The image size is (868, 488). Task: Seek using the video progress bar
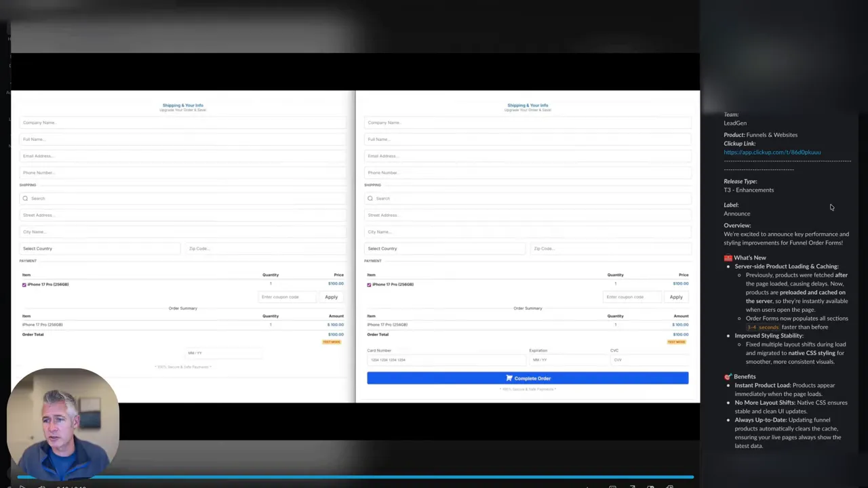(x=355, y=477)
